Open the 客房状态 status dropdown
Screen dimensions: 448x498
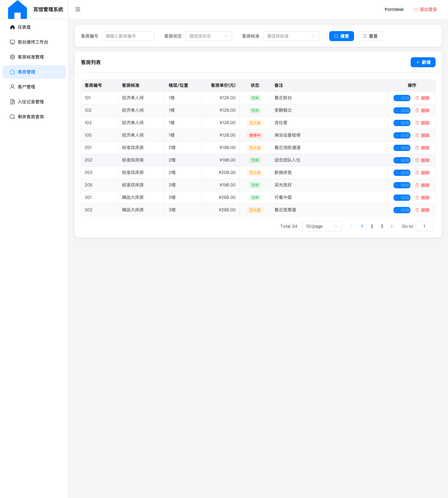coord(209,36)
